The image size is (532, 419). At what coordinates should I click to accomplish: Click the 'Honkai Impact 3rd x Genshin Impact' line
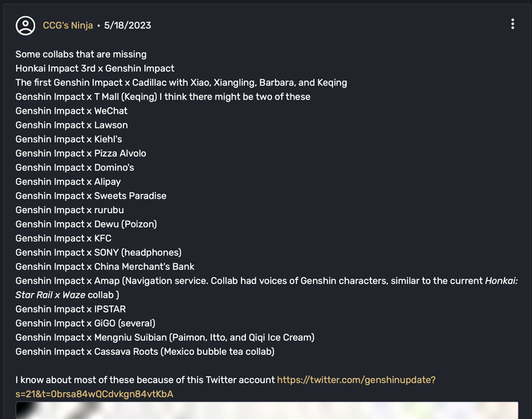click(94, 68)
